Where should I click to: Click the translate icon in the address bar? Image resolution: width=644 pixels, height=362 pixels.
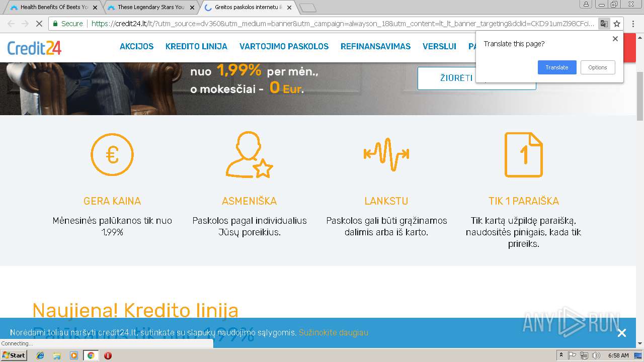[x=604, y=24]
